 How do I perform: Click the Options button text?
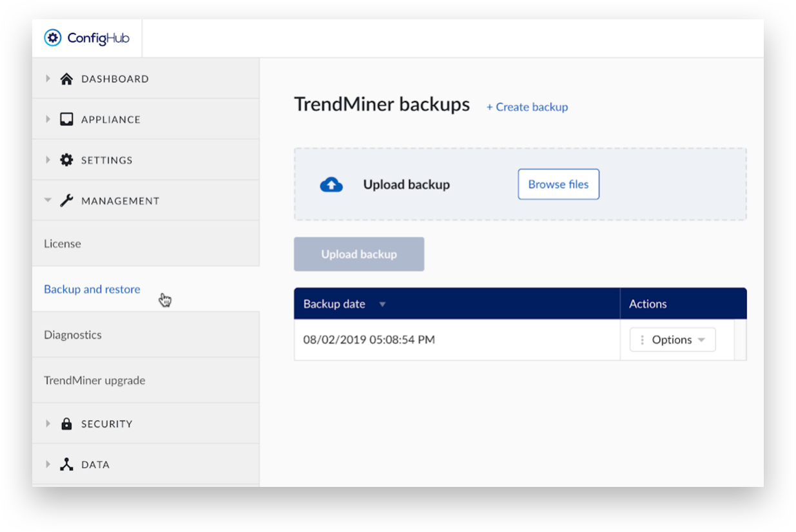672,339
